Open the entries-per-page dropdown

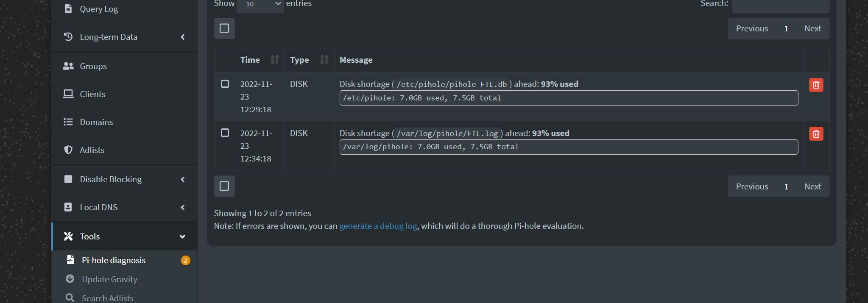click(260, 4)
